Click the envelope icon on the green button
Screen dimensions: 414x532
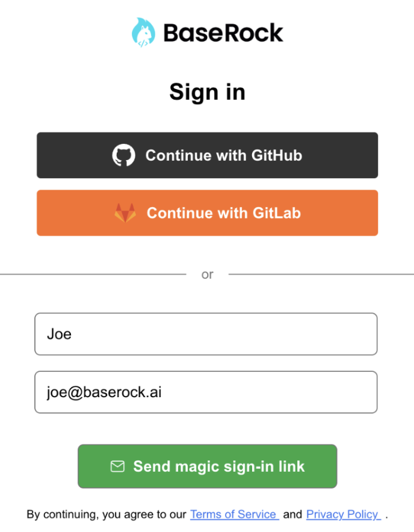[117, 466]
